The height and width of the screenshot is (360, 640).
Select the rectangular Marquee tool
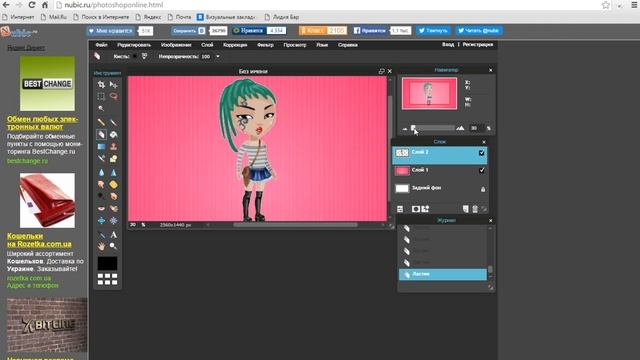click(x=101, y=96)
